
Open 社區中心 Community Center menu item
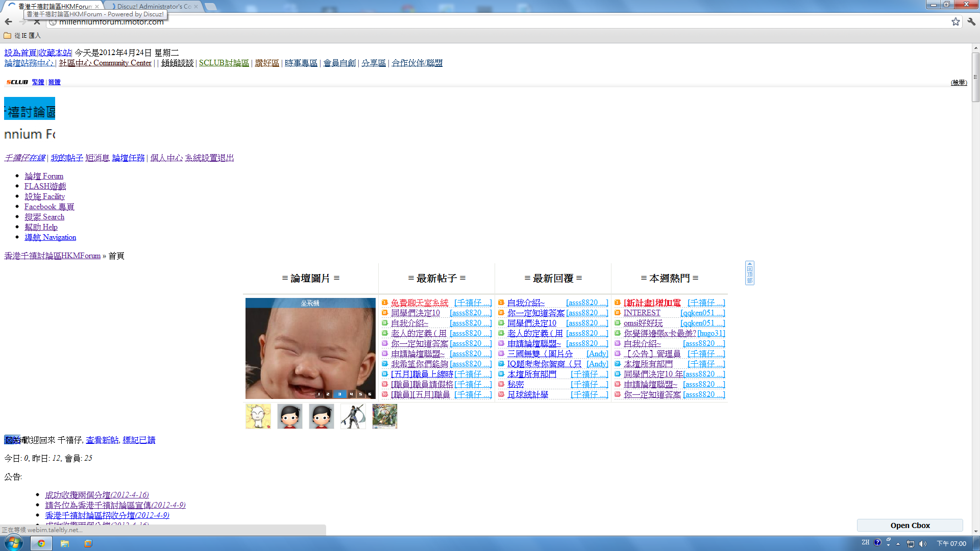tap(105, 63)
